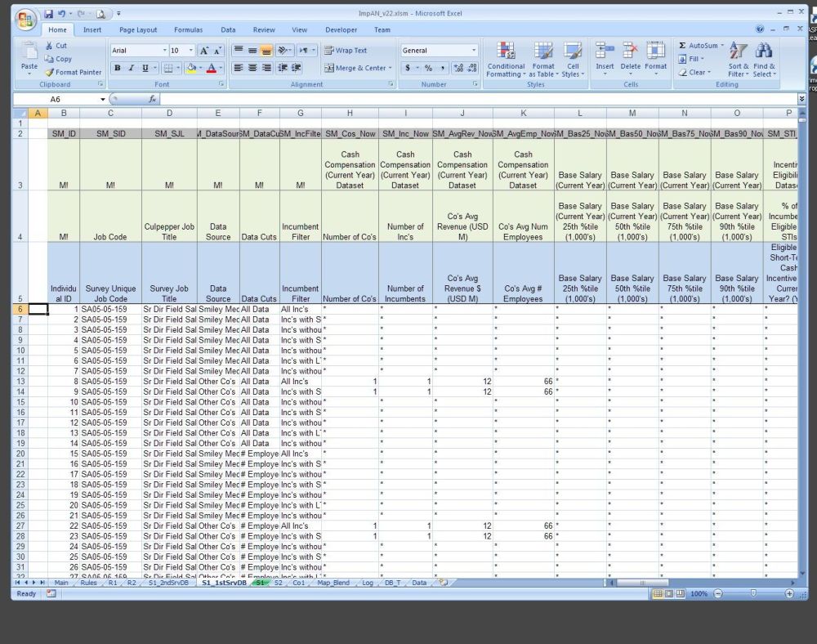
Task: Click the Merge & Center button
Action: (358, 69)
